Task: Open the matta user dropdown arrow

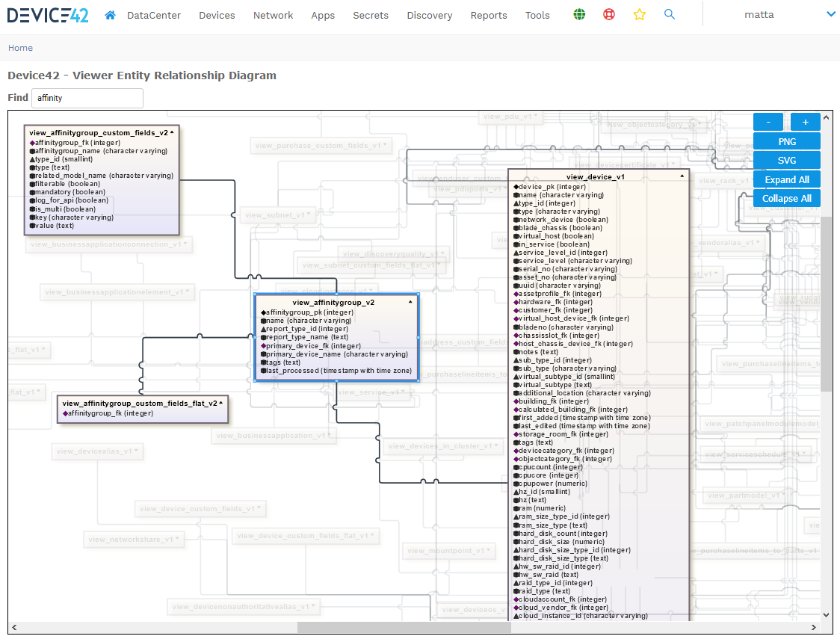Action: [x=832, y=14]
